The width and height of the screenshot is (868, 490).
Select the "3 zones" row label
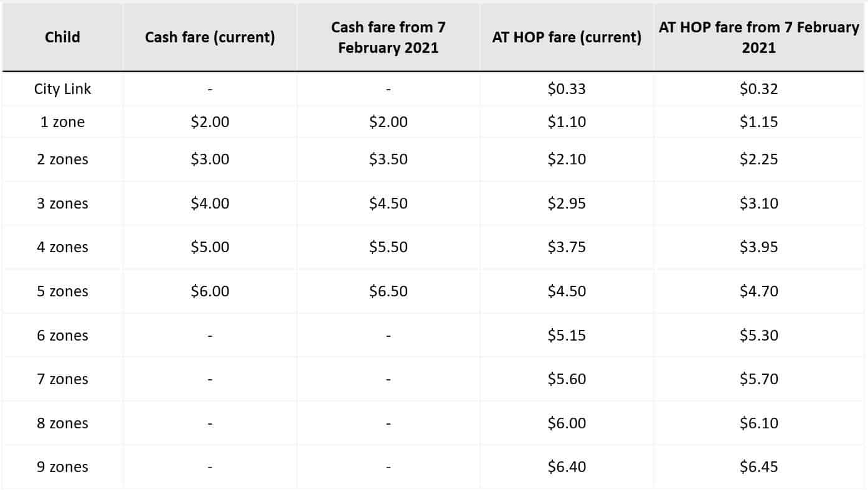tap(62, 204)
